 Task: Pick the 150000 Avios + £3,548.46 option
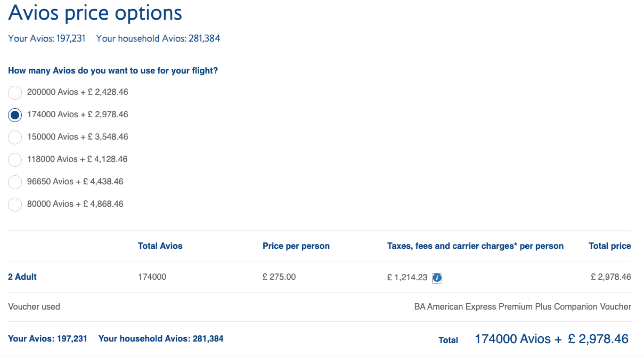click(x=15, y=137)
